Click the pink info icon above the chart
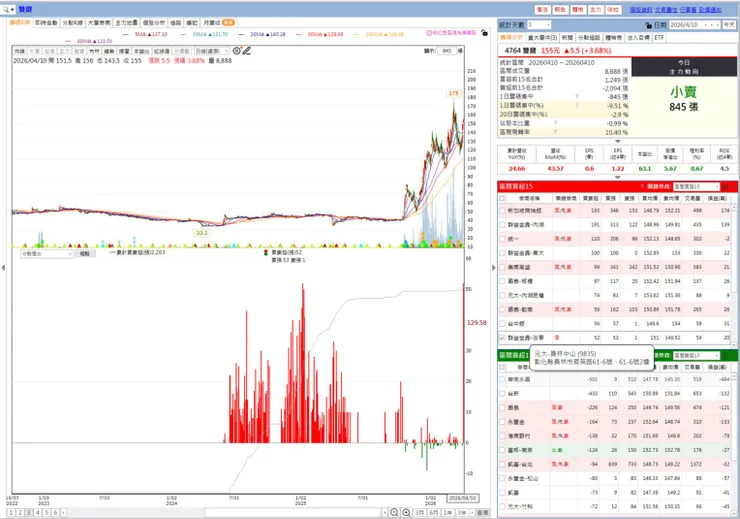This screenshot has height=519, width=740. [x=429, y=33]
